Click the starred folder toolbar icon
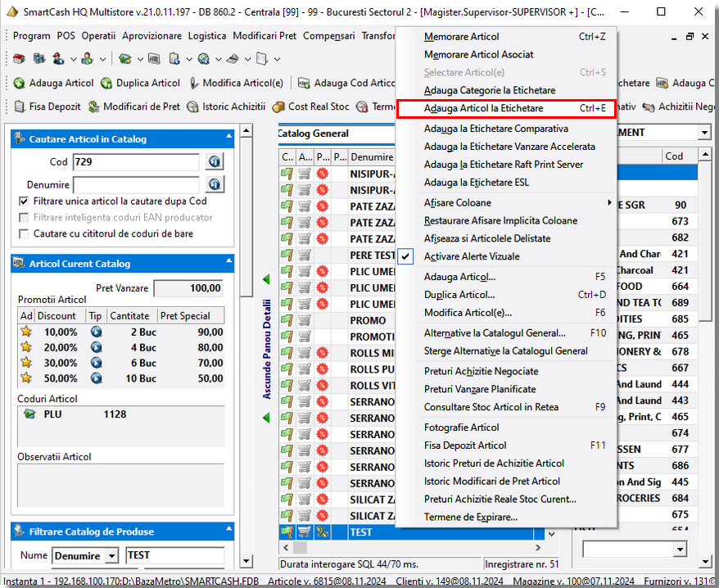The height and width of the screenshot is (588, 719). (x=124, y=59)
